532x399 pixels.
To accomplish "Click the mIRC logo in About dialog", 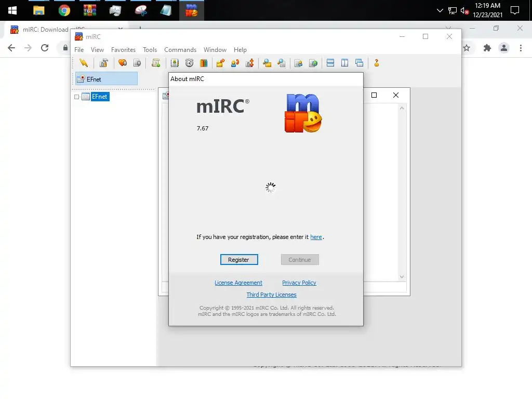I will click(x=303, y=113).
